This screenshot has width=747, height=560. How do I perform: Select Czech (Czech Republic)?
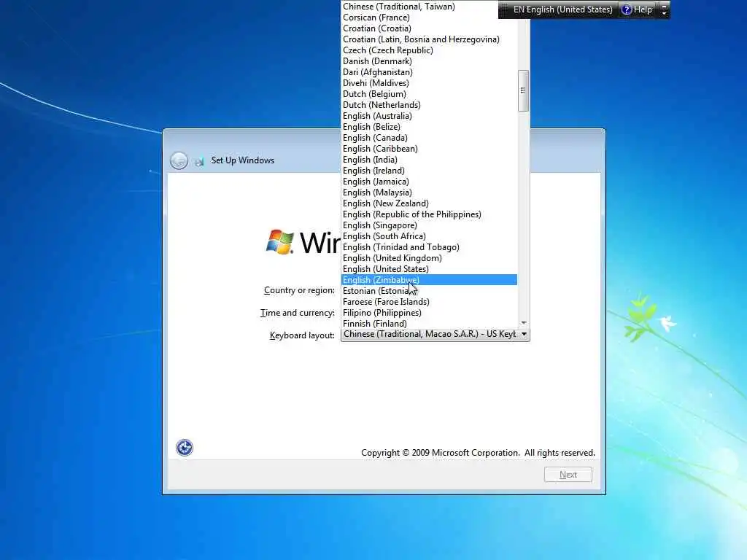[x=429, y=50]
